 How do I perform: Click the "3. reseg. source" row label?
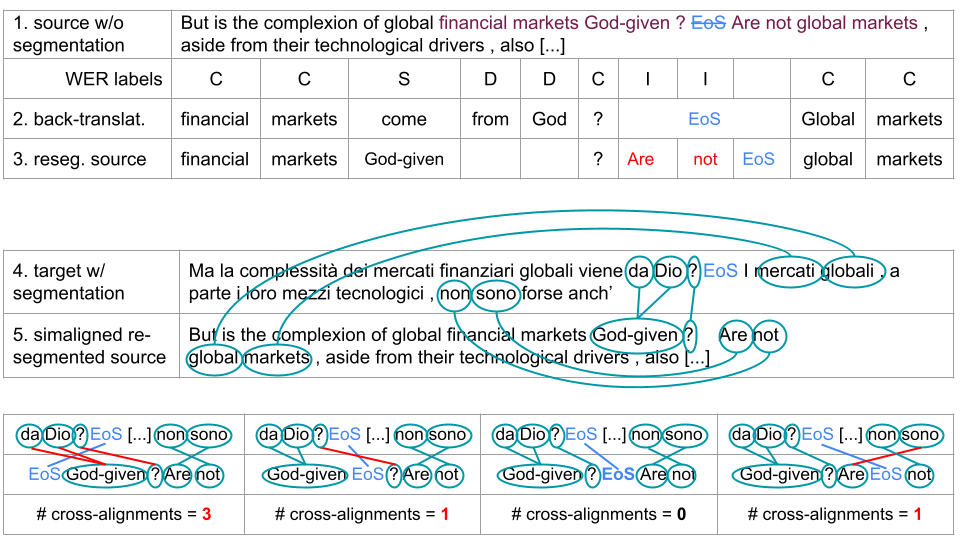[x=79, y=159]
